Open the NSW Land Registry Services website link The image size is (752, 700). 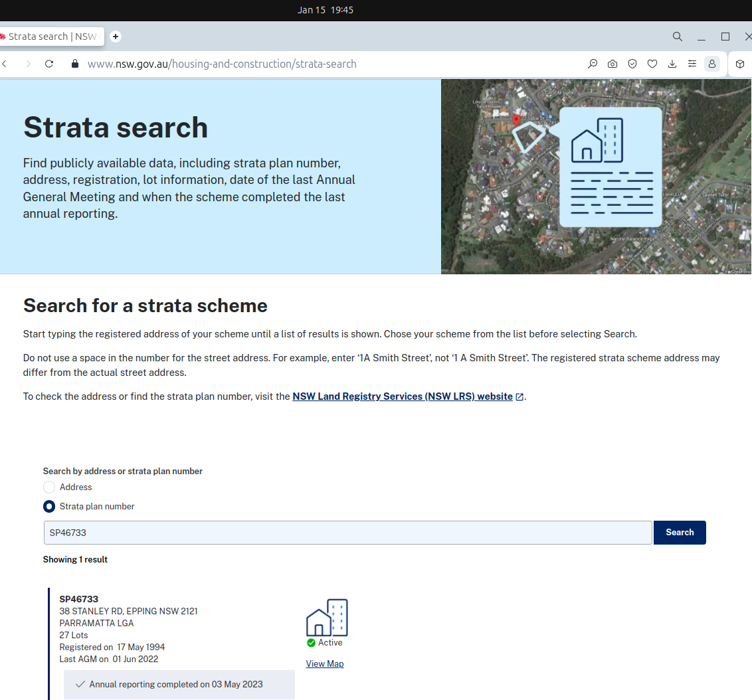tap(403, 396)
